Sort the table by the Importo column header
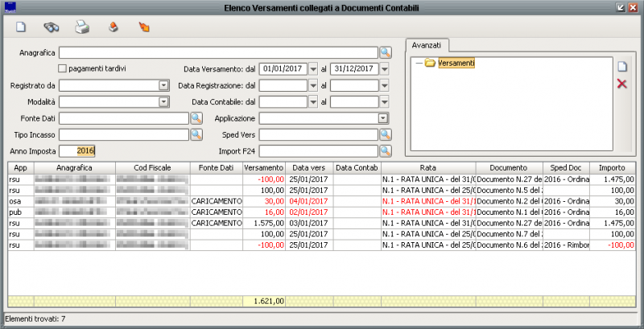 pyautogui.click(x=612, y=167)
